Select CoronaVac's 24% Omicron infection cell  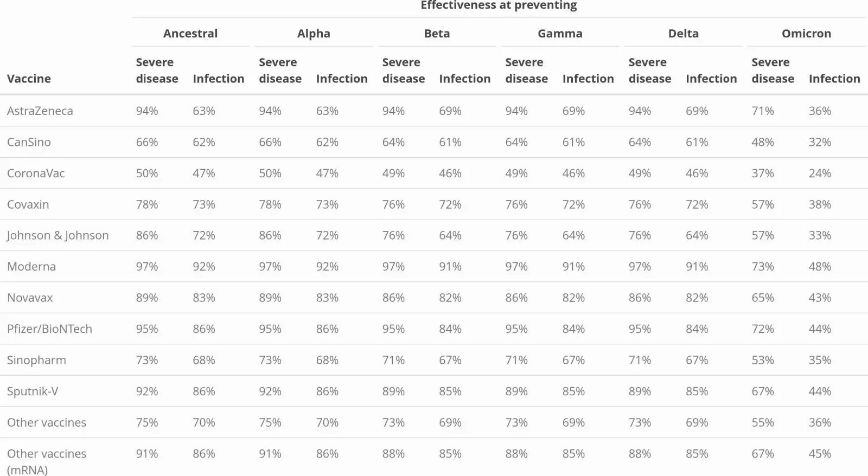(820, 173)
